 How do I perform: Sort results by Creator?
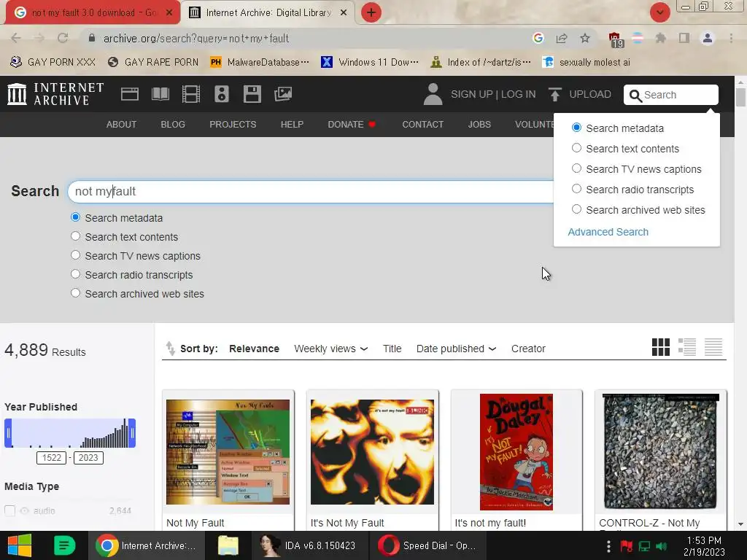[528, 349]
